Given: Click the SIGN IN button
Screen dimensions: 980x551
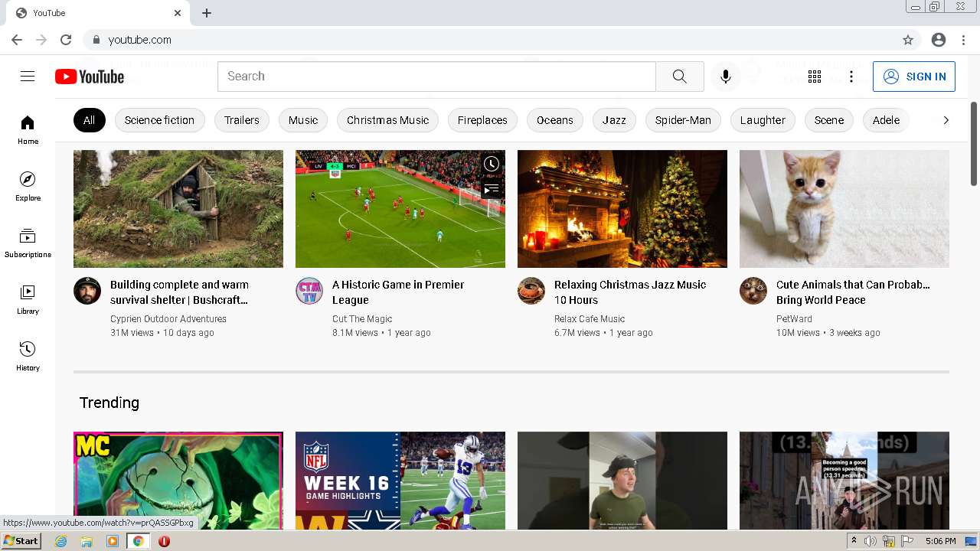Looking at the screenshot, I should [x=914, y=77].
